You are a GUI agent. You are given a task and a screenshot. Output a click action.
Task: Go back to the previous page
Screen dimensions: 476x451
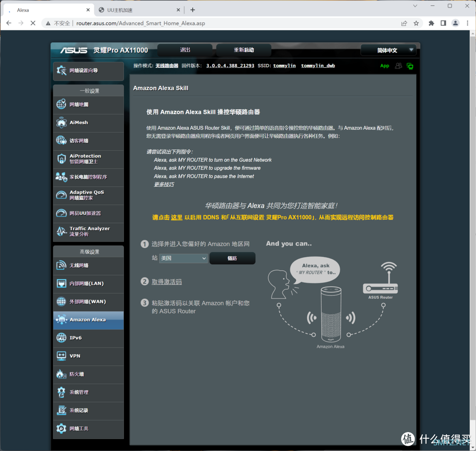coord(9,23)
